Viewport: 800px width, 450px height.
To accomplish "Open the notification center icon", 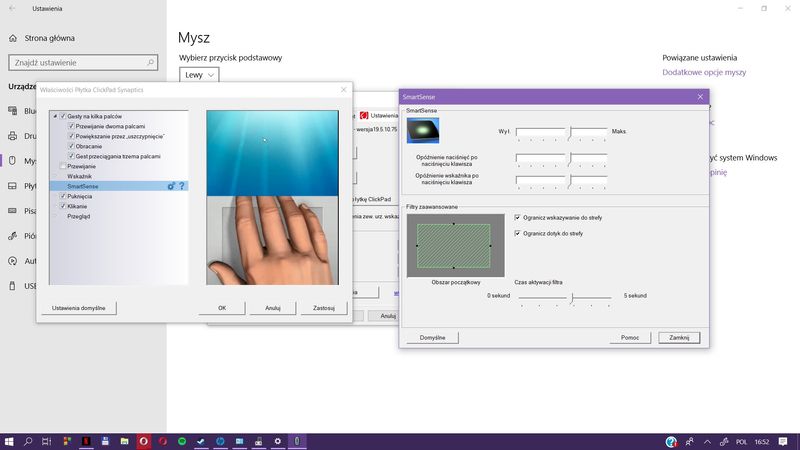I will [783, 441].
